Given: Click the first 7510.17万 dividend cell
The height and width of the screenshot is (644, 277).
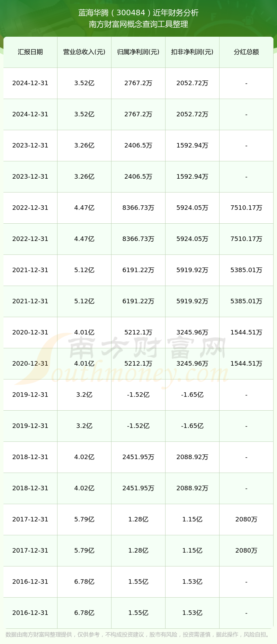Looking at the screenshot, I should pyautogui.click(x=246, y=208).
